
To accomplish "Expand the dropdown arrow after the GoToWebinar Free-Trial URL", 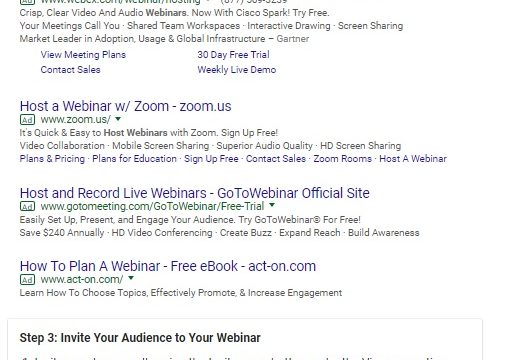I will point(272,205).
